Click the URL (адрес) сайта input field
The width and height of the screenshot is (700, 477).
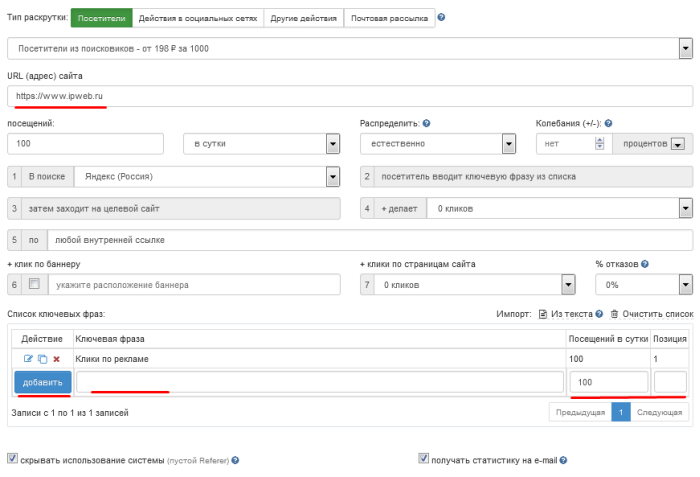point(349,96)
